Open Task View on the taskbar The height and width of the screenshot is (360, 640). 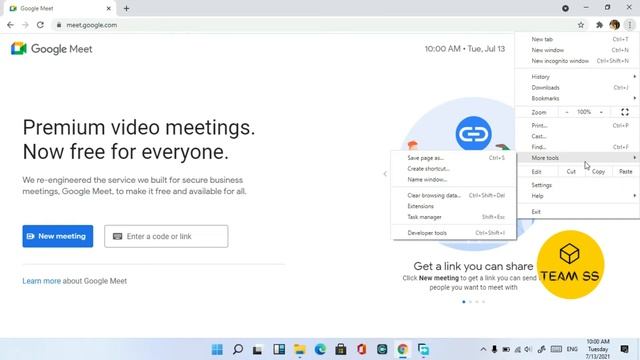coord(258,349)
